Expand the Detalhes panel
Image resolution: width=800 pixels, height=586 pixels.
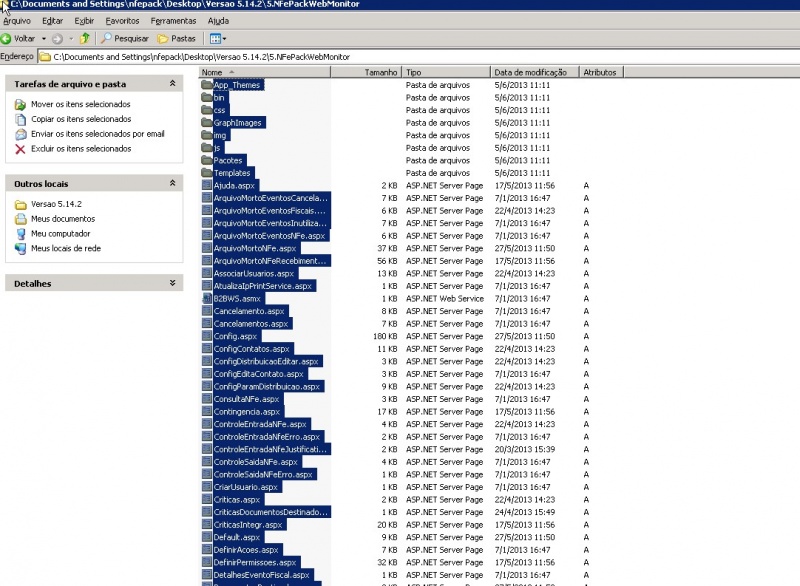[172, 283]
